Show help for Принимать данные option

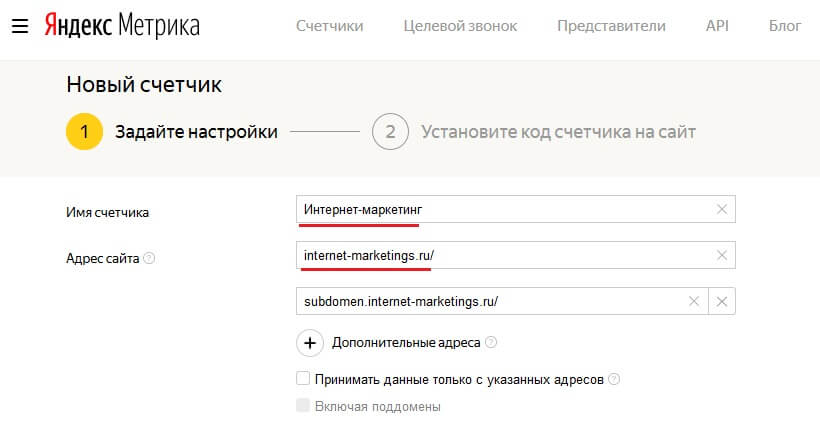[614, 379]
